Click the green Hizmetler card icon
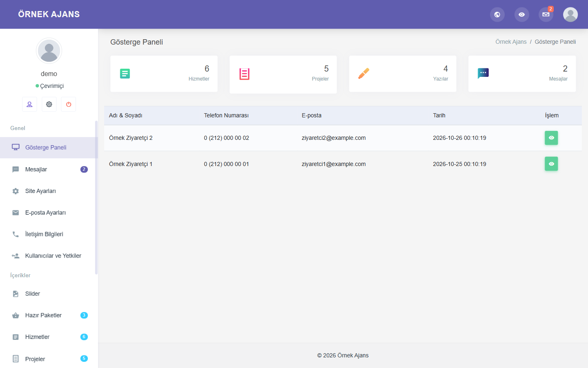This screenshot has width=588, height=368. pos(125,74)
